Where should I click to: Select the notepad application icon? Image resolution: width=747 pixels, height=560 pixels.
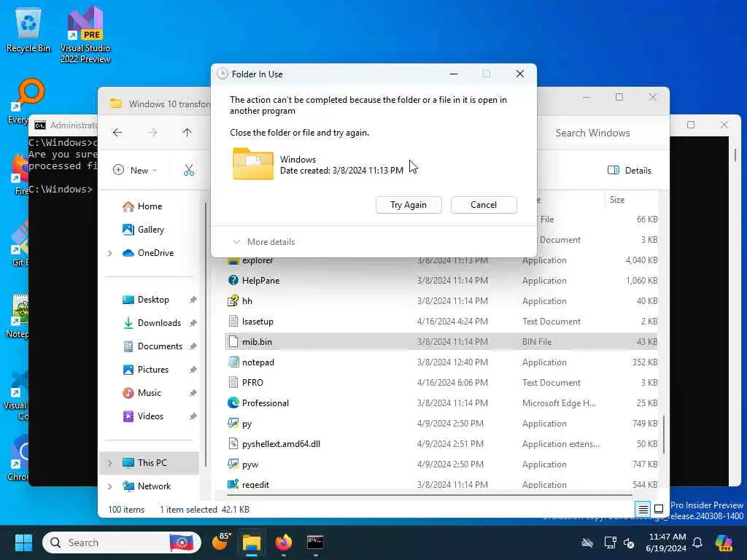coord(233,362)
